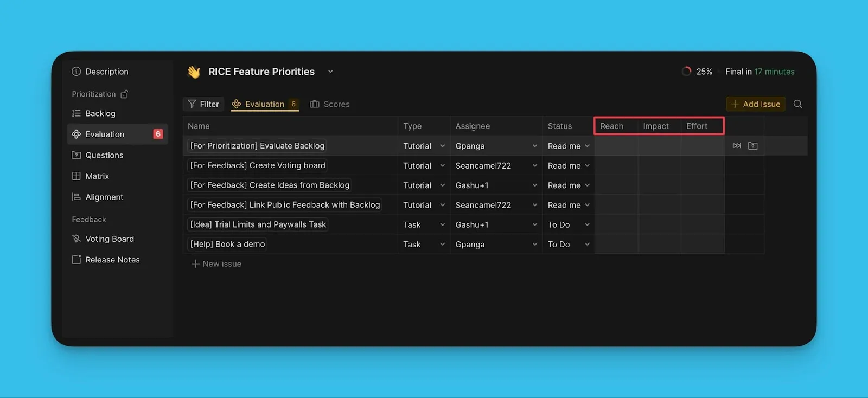868x398 pixels.
Task: Open Assignee dropdown for Evaluate Backlog row
Action: pos(534,146)
